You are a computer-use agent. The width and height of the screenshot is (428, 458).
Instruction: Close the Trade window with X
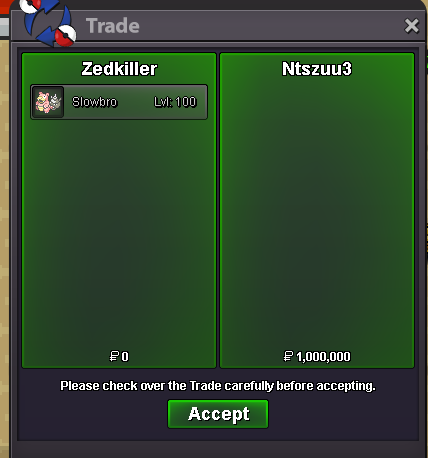tap(412, 26)
